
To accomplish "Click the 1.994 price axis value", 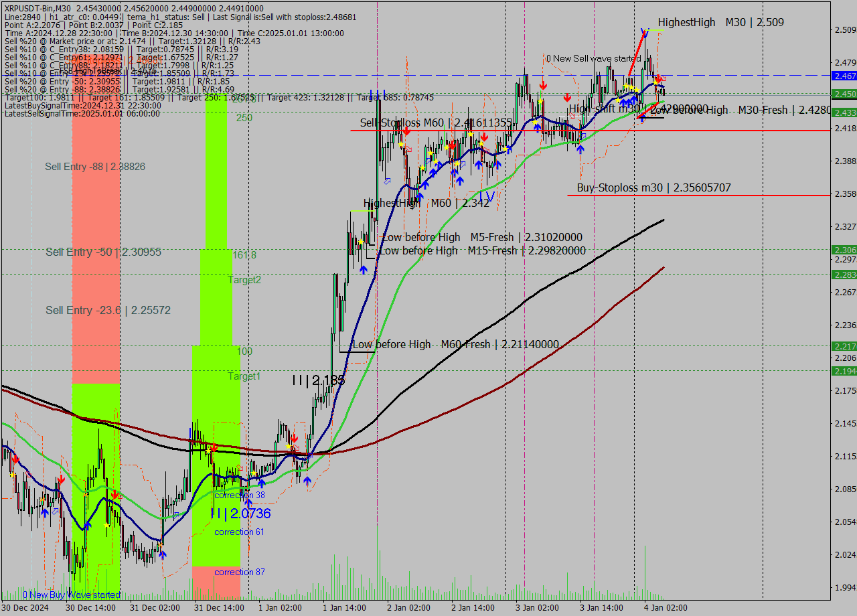I will (845, 587).
